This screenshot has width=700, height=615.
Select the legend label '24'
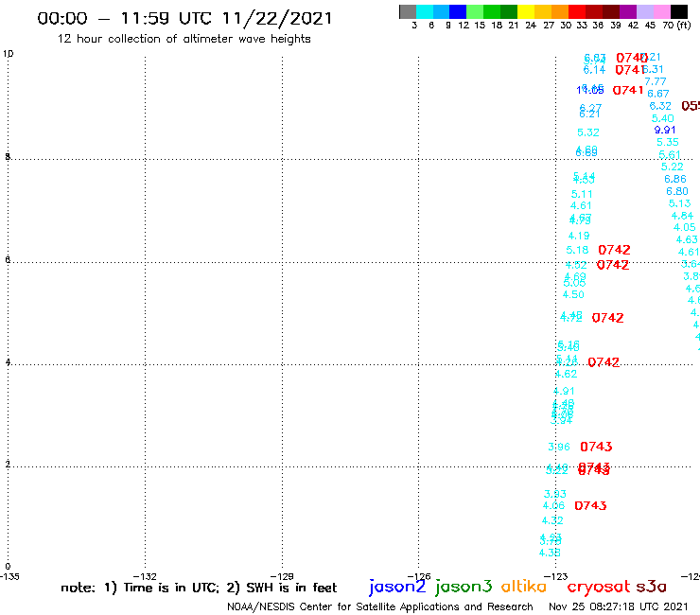531,25
